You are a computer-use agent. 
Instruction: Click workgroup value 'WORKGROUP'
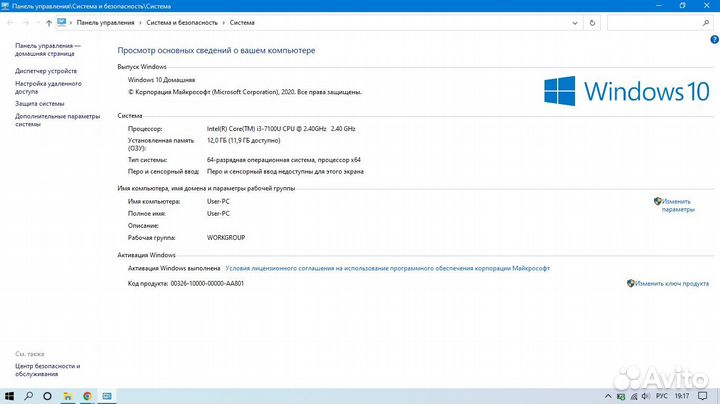(226, 238)
